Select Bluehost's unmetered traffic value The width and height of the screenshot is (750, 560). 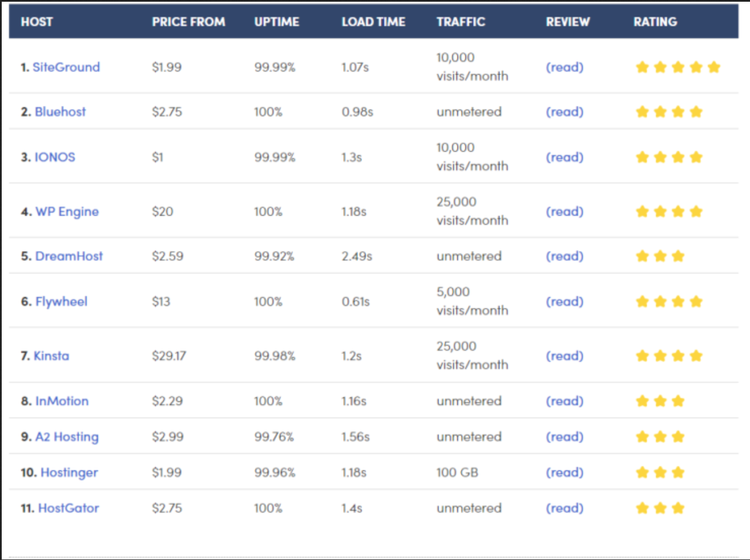469,112
